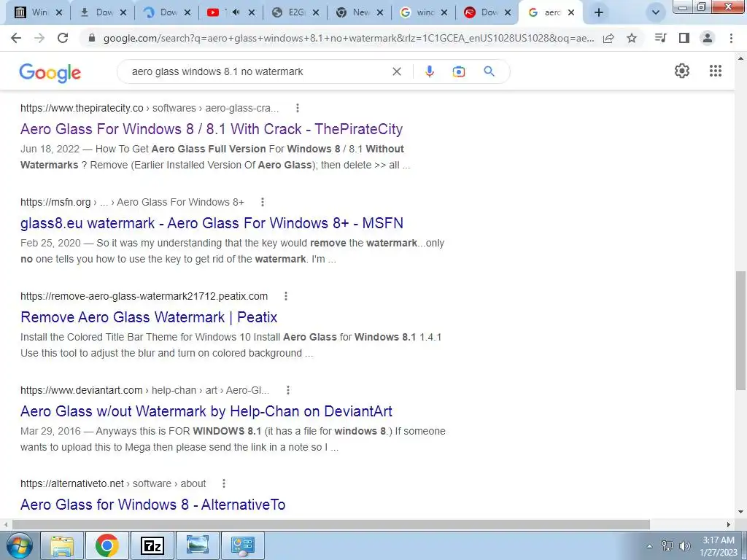Open the tab search dropdown arrow
The height and width of the screenshot is (560, 747).
point(656,13)
